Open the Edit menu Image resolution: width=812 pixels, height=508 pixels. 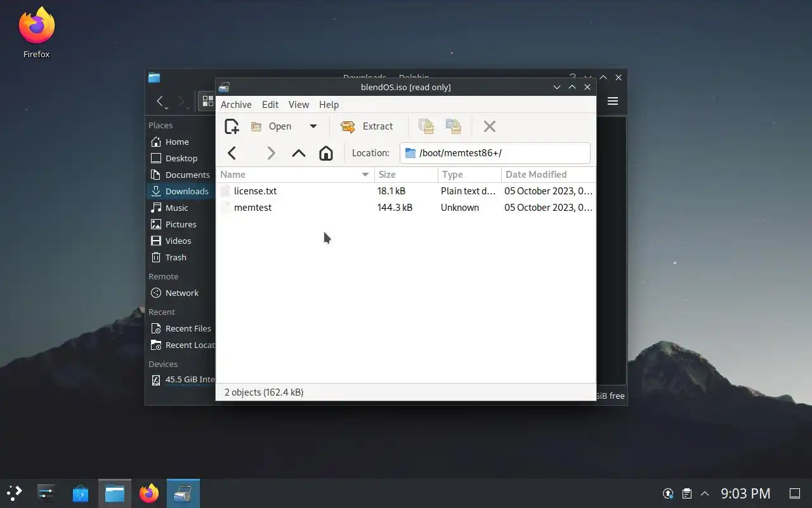click(270, 105)
